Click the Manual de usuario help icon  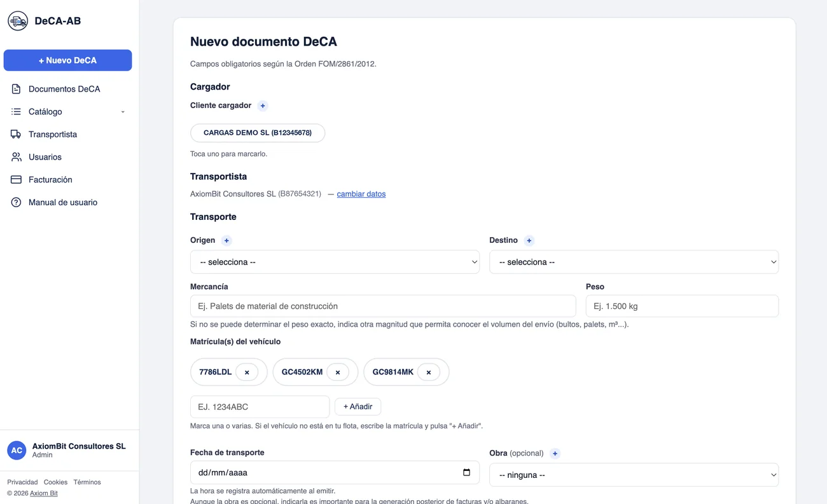click(16, 202)
